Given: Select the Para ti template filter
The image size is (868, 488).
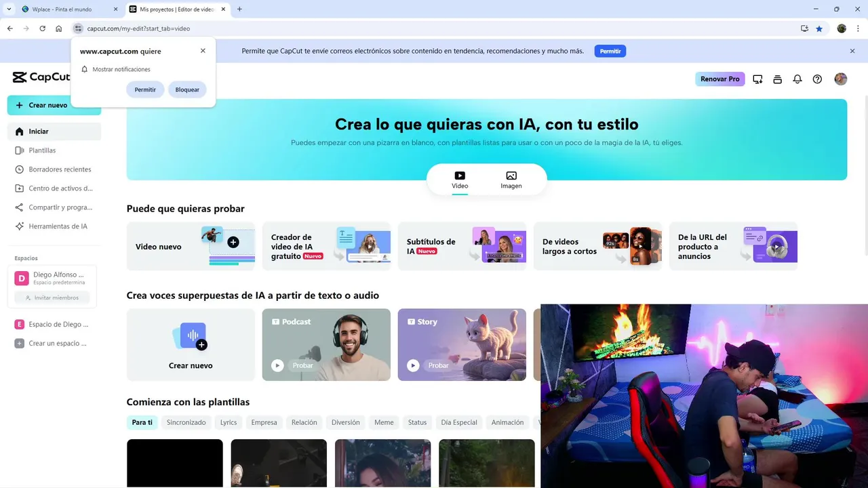Looking at the screenshot, I should click(x=142, y=422).
